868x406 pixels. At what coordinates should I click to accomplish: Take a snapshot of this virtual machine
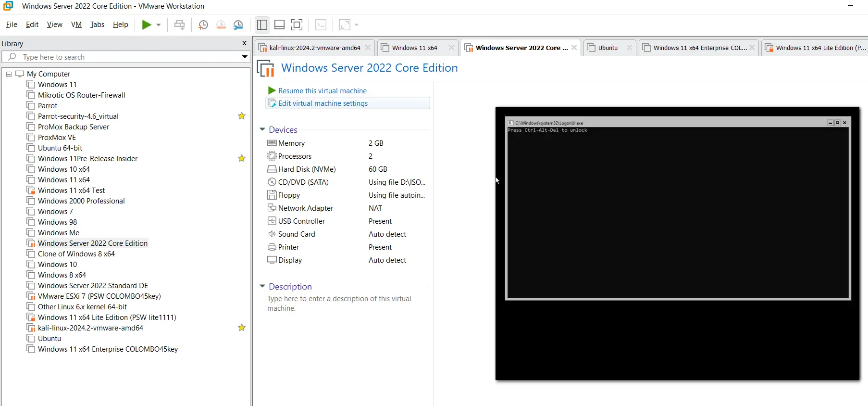click(x=203, y=25)
